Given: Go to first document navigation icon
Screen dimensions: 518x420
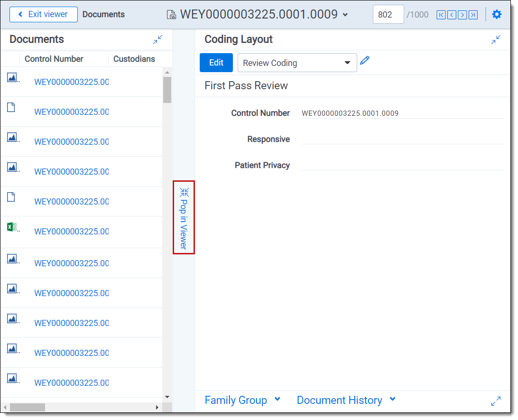Looking at the screenshot, I should pos(441,15).
